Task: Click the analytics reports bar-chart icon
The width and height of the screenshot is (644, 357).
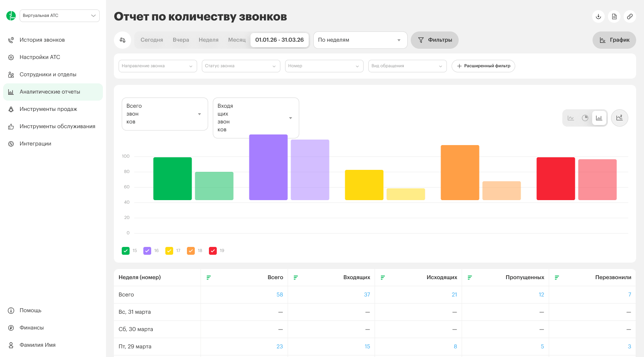Action: [11, 92]
